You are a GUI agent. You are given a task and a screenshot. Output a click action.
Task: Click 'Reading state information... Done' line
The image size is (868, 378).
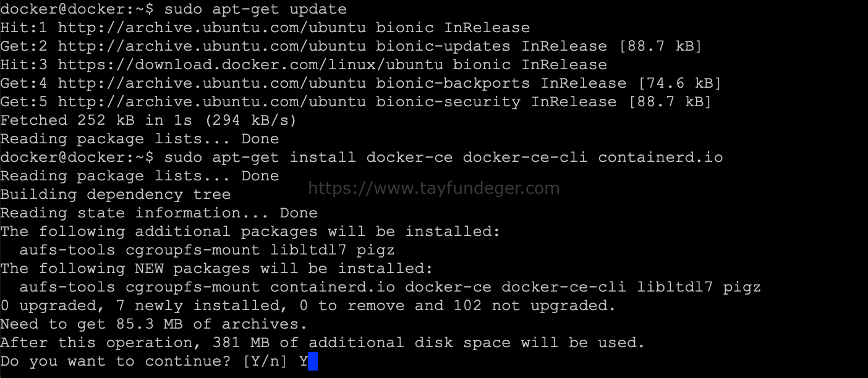point(159,213)
